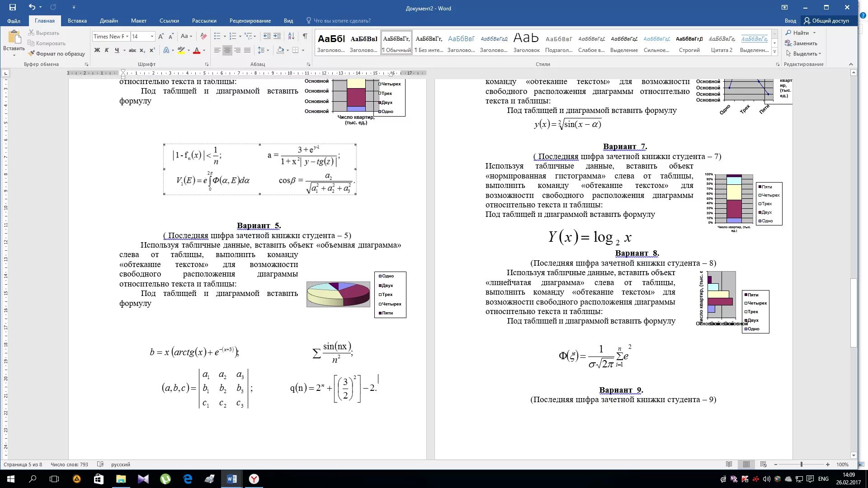The height and width of the screenshot is (488, 868).
Task: Open Yandex browser from the taskbar
Action: coord(254,479)
